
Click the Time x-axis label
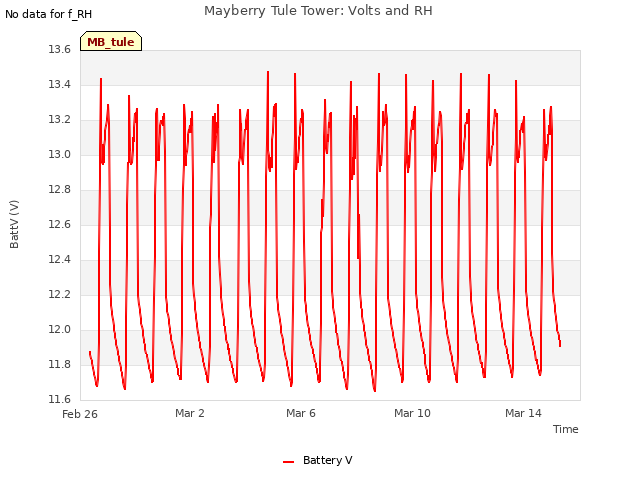coord(565,429)
